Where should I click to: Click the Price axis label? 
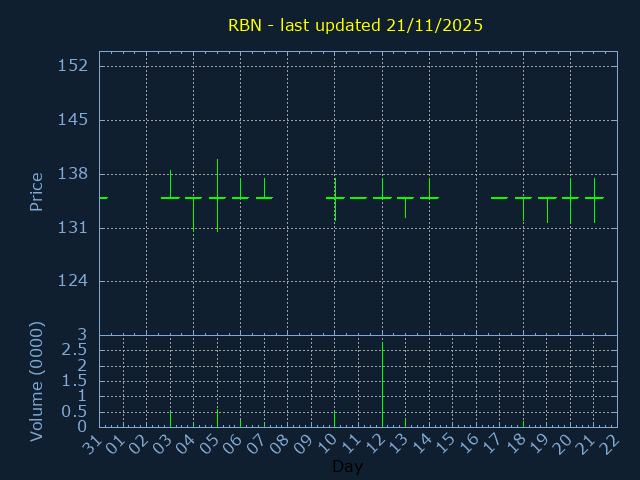pyautogui.click(x=37, y=191)
